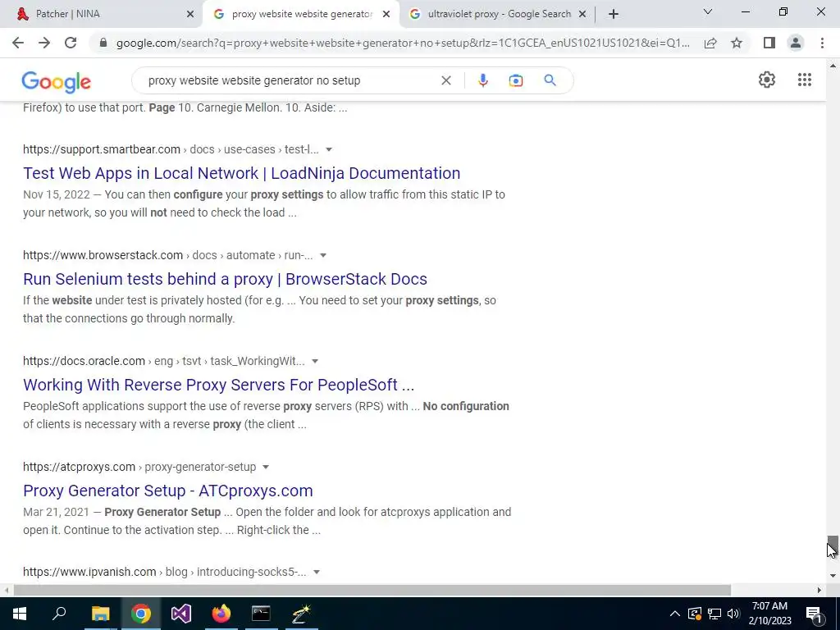840x630 pixels.
Task: Close the proxy website generator tab
Action: (386, 15)
